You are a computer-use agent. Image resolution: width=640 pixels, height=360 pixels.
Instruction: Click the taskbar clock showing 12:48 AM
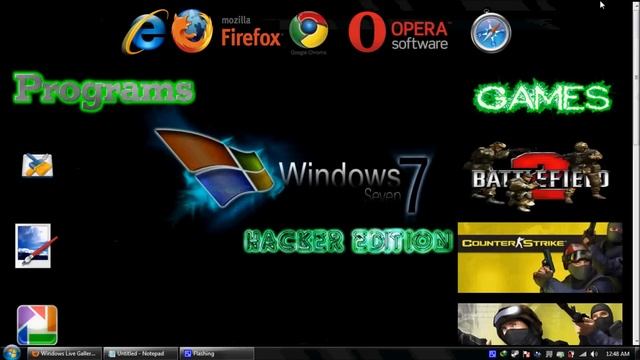click(x=618, y=354)
